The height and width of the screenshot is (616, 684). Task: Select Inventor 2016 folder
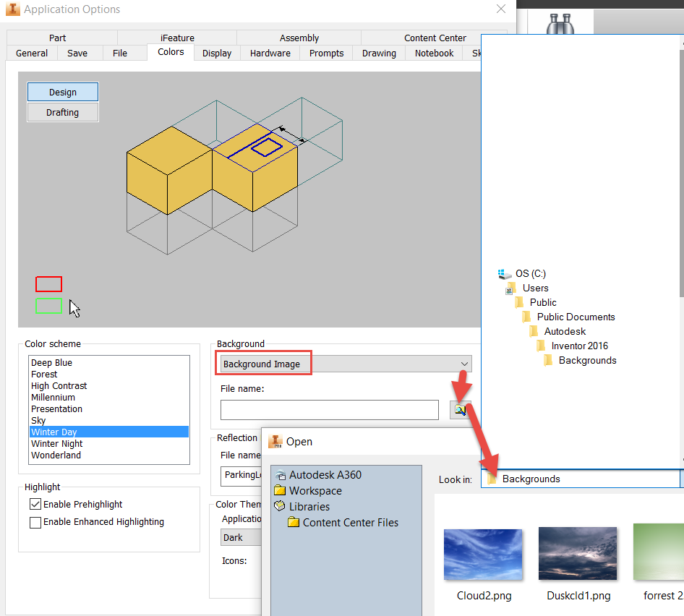click(x=572, y=346)
